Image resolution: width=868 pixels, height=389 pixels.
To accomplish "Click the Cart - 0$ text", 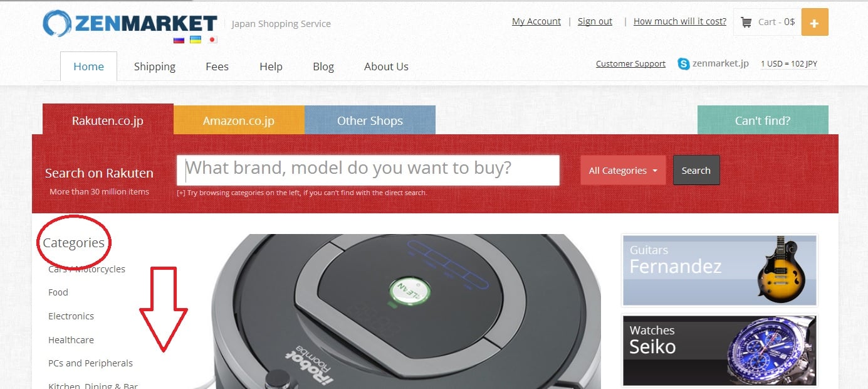I will click(776, 21).
